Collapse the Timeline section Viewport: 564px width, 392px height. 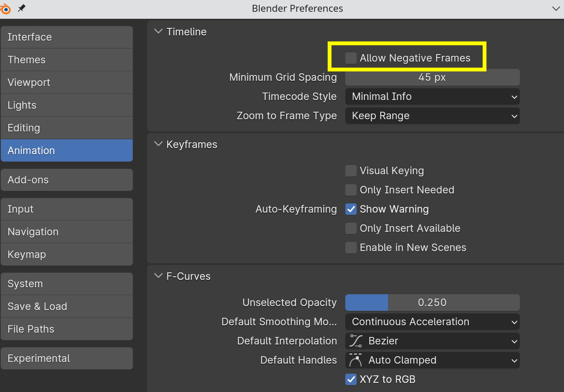click(159, 32)
